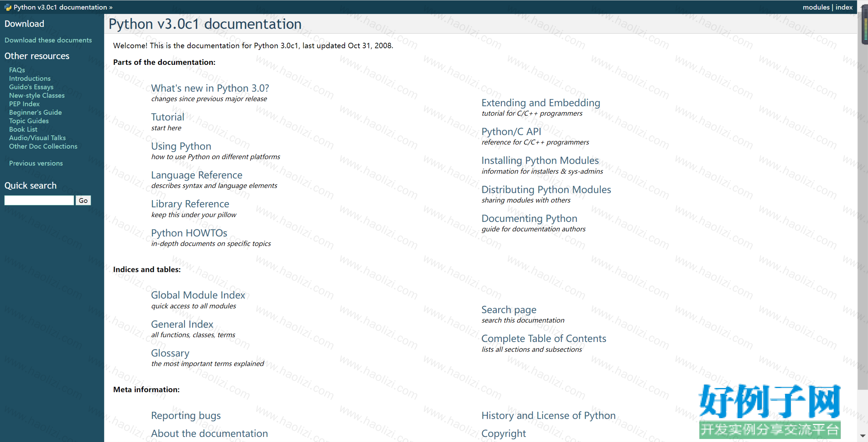Open About the documentation link
This screenshot has height=442, width=868.
tap(210, 433)
